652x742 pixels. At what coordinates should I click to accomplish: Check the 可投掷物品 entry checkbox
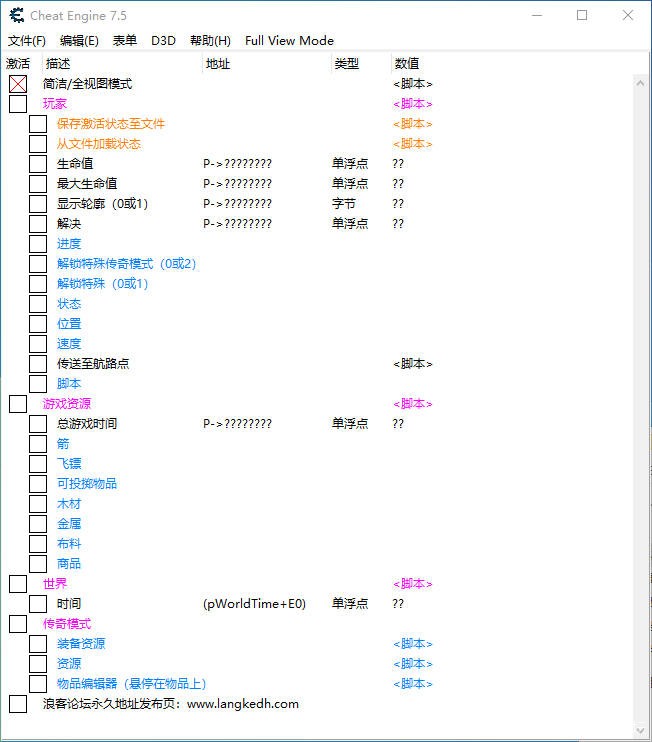click(38, 484)
